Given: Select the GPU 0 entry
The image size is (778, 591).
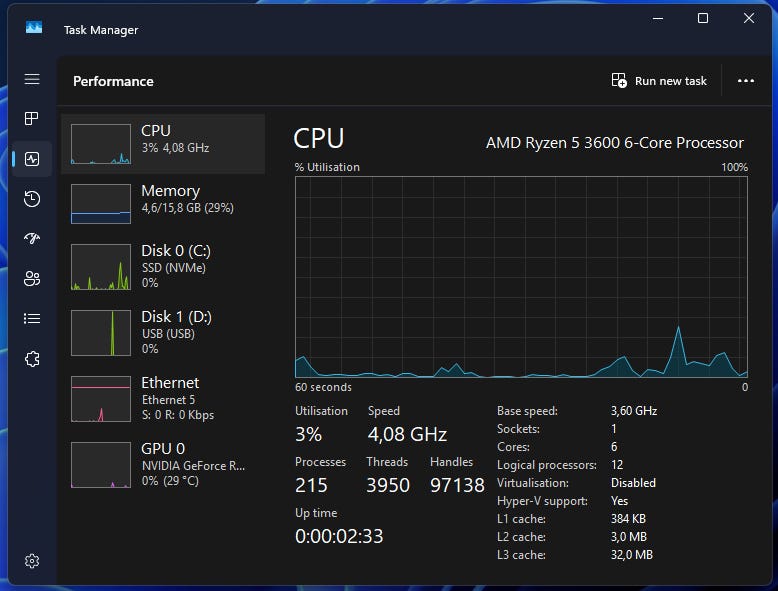Looking at the screenshot, I should [x=163, y=464].
